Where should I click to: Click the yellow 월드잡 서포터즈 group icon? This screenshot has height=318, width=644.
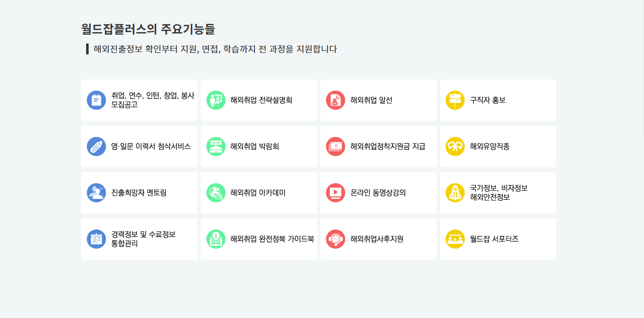point(455,239)
